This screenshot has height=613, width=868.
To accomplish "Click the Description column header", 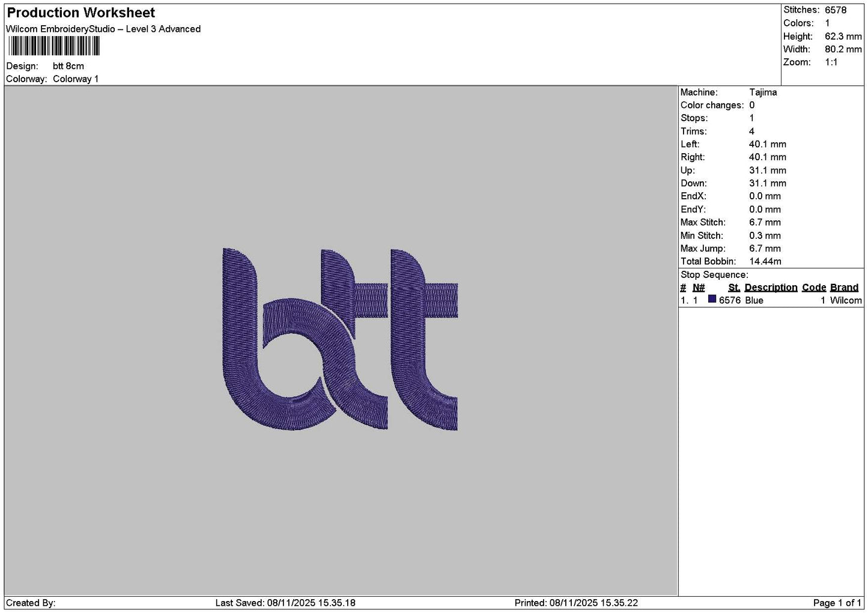I will click(771, 288).
